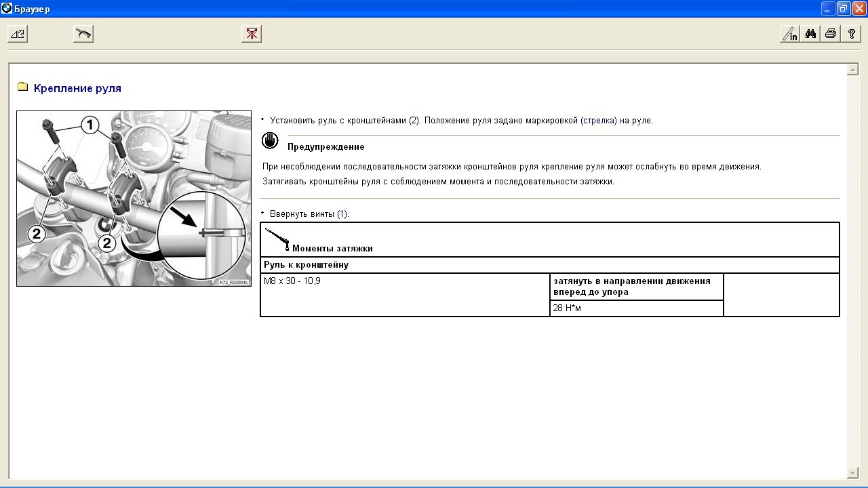Viewport: 868px width, 488px height.
Task: Open search with the binoculars icon
Action: (x=810, y=34)
